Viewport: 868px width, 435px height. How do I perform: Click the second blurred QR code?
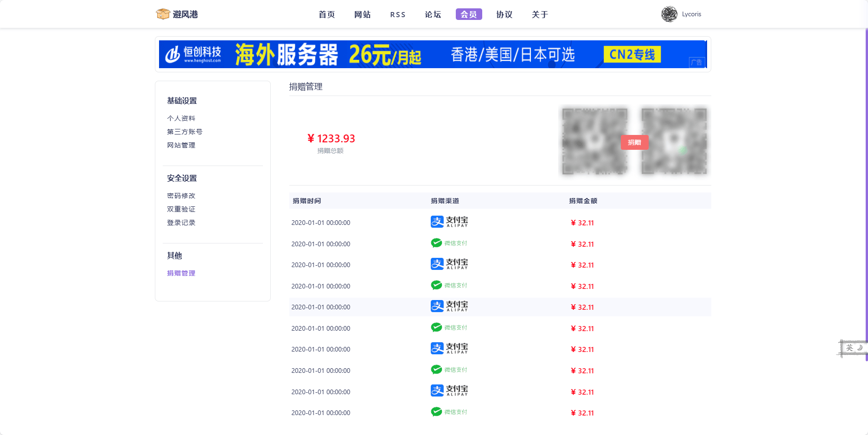point(674,141)
